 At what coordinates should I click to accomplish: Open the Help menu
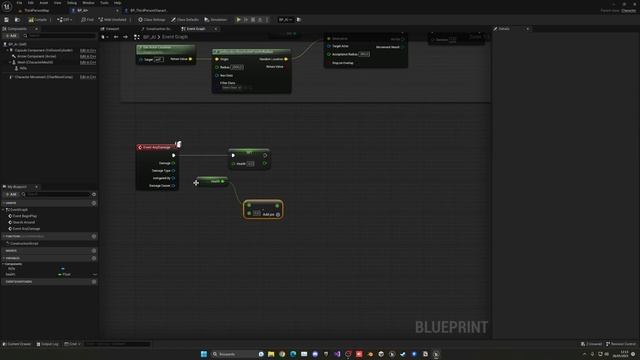point(118,3)
